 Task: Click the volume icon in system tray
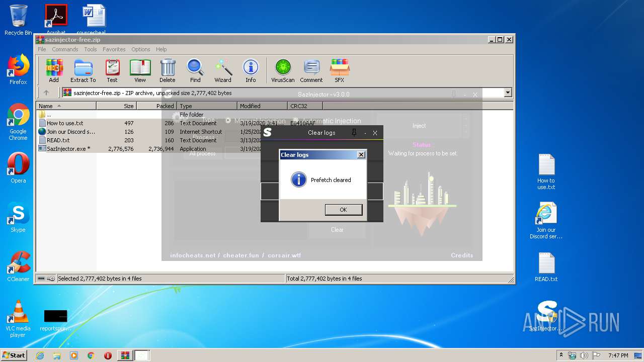(584, 355)
